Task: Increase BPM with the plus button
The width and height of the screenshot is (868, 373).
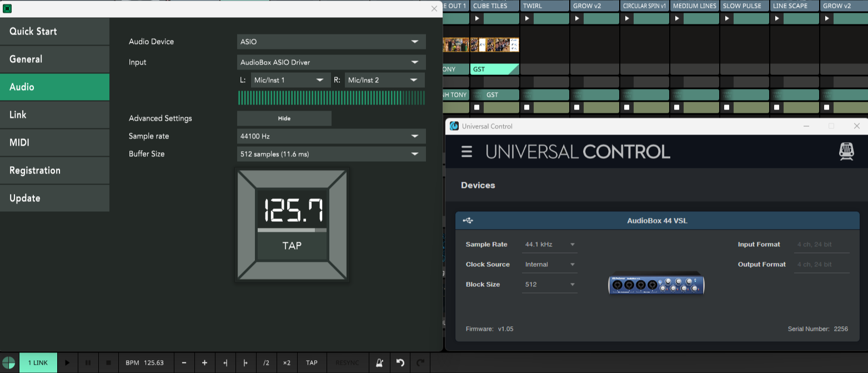Action: (x=204, y=363)
